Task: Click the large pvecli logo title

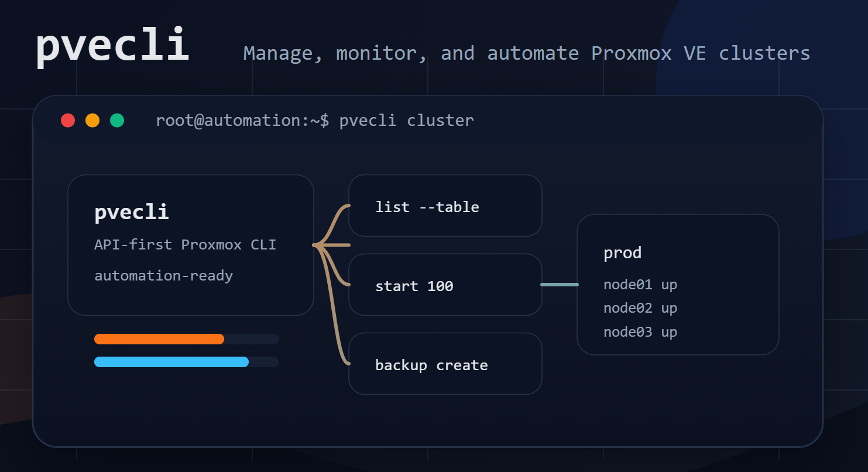Action: coord(112,46)
